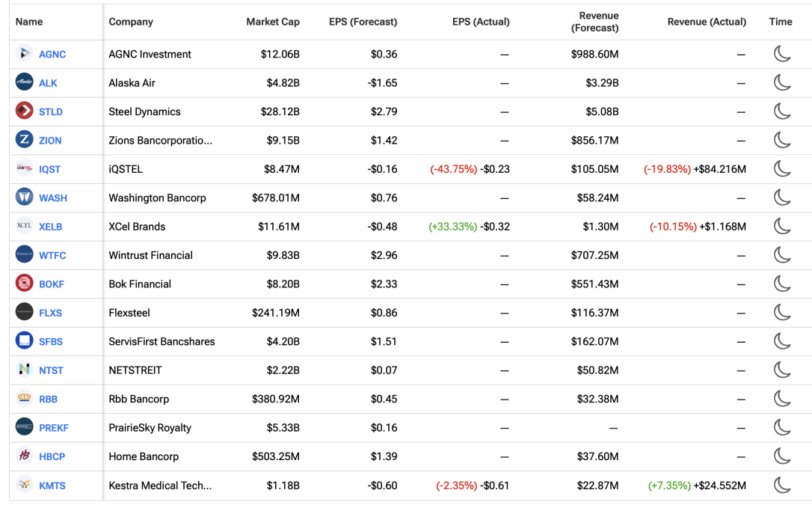Click the Zions Bancorporation Z logo icon
Viewport: 812px width, 505px height.
tap(25, 140)
